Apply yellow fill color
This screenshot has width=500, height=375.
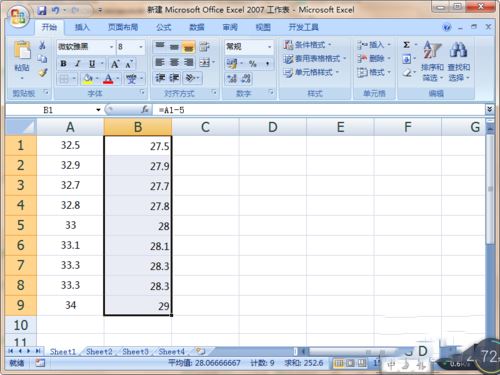(88, 79)
